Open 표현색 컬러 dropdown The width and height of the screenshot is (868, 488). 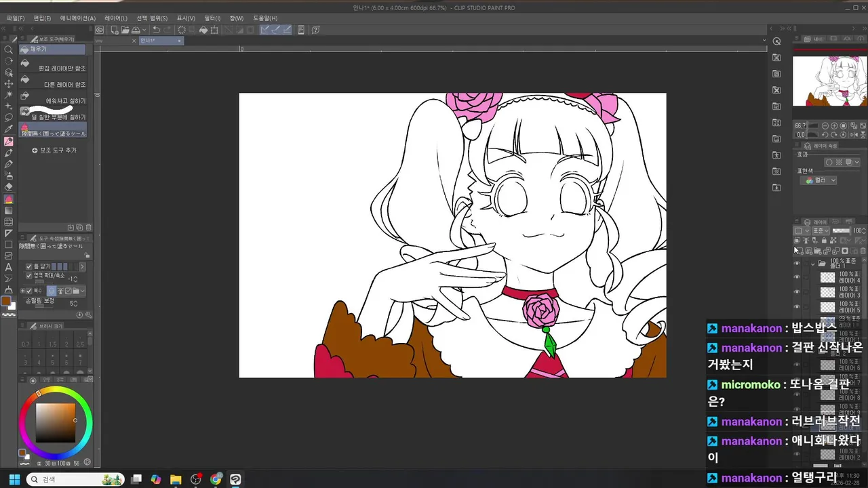click(818, 180)
